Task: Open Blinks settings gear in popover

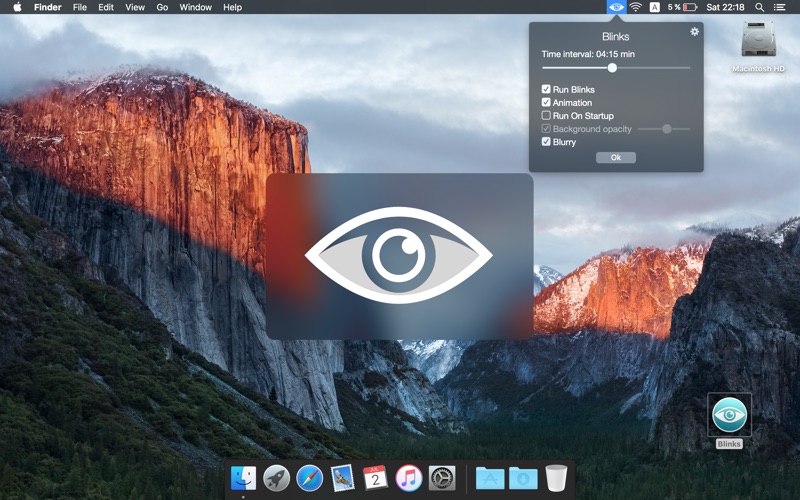Action: click(x=695, y=32)
